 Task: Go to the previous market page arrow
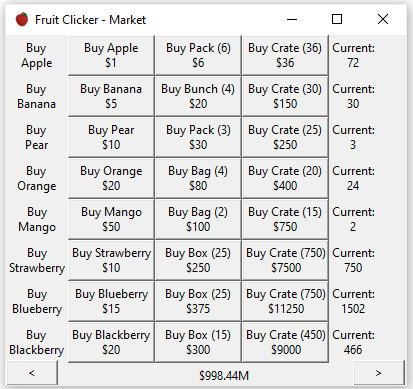click(32, 373)
